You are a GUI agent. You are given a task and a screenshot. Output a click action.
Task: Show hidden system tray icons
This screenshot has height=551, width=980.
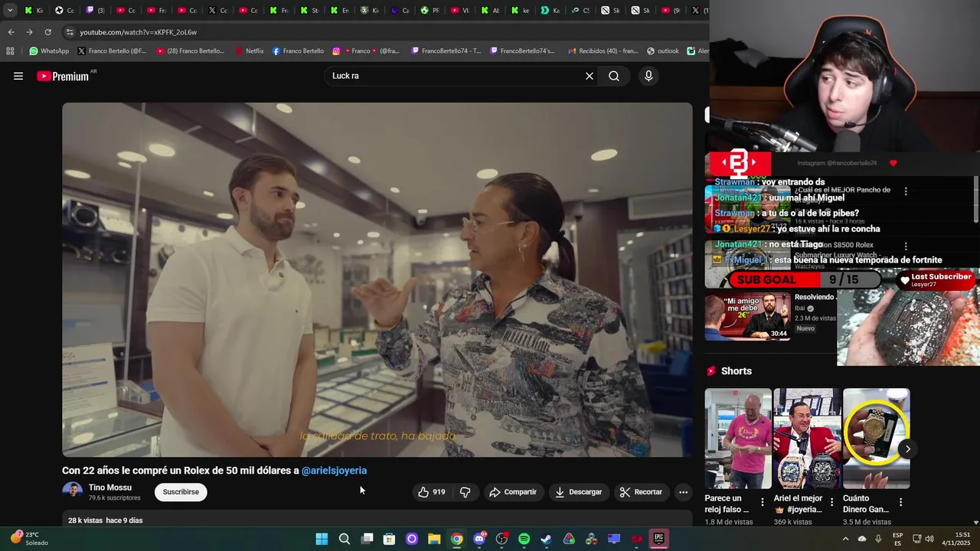[x=845, y=539]
